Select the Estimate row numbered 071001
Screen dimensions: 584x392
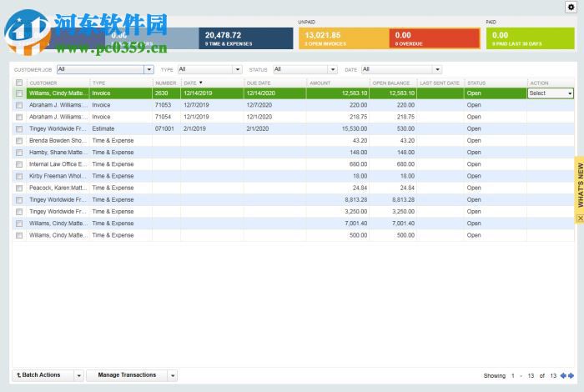click(295, 128)
